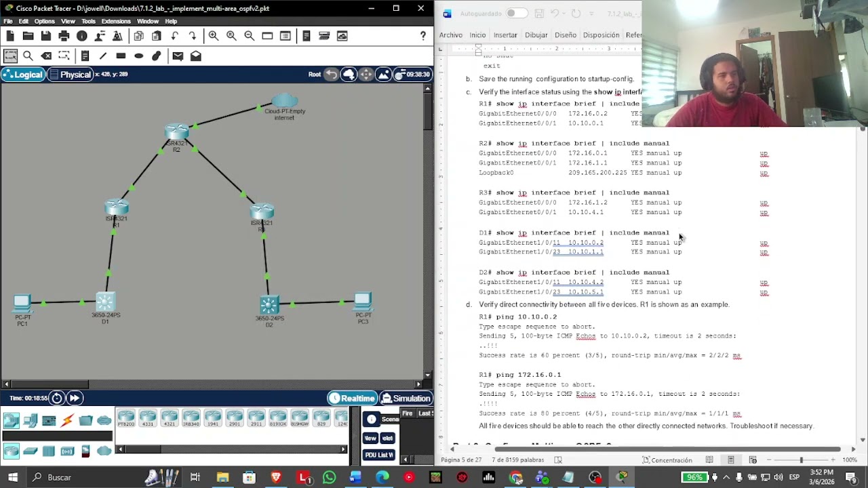This screenshot has width=868, height=488.
Task: Choose the 1941 router model
Action: [x=213, y=418]
